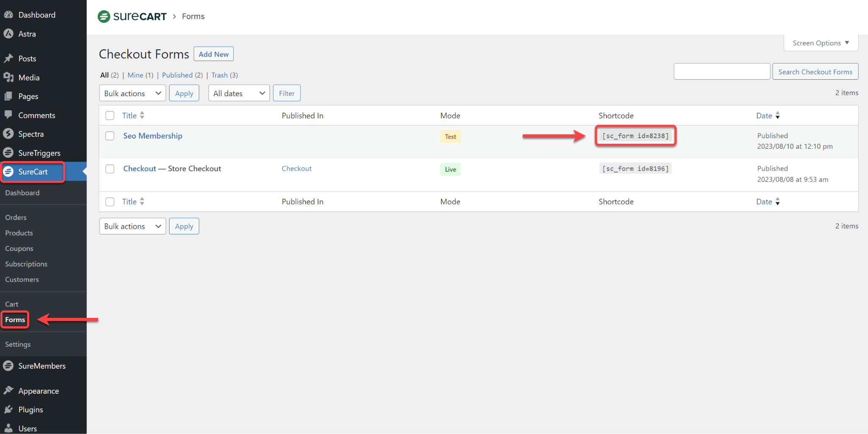This screenshot has width=868, height=434.
Task: Click the Spectra icon in sidebar
Action: click(x=8, y=134)
